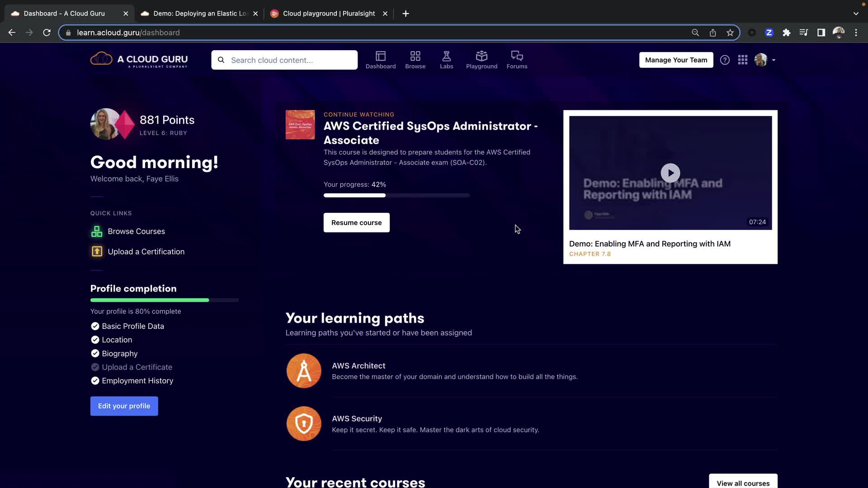The height and width of the screenshot is (488, 868).
Task: Play the Enabling MFA demo video
Action: [670, 173]
